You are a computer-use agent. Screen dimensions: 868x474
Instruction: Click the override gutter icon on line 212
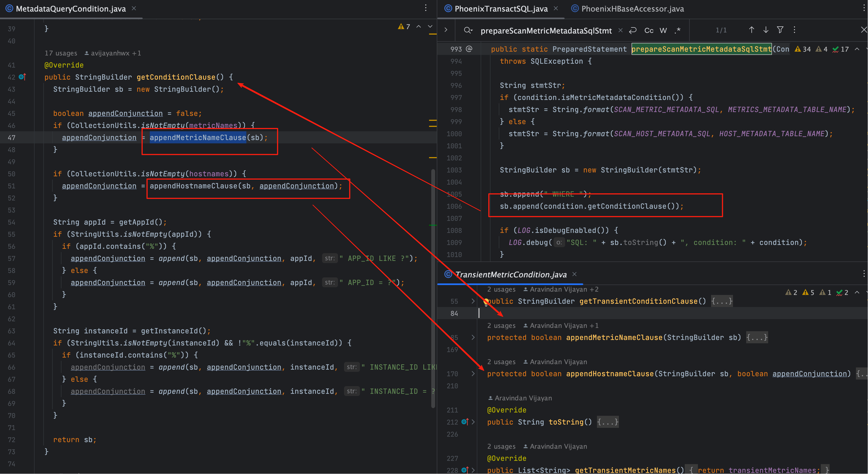point(465,422)
